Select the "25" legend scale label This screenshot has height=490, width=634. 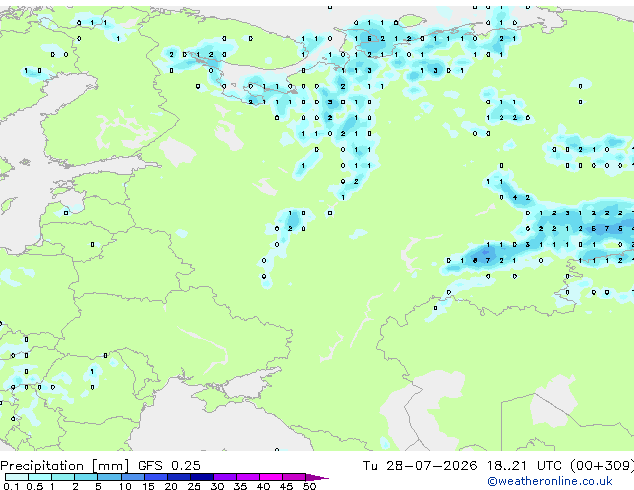click(x=194, y=486)
